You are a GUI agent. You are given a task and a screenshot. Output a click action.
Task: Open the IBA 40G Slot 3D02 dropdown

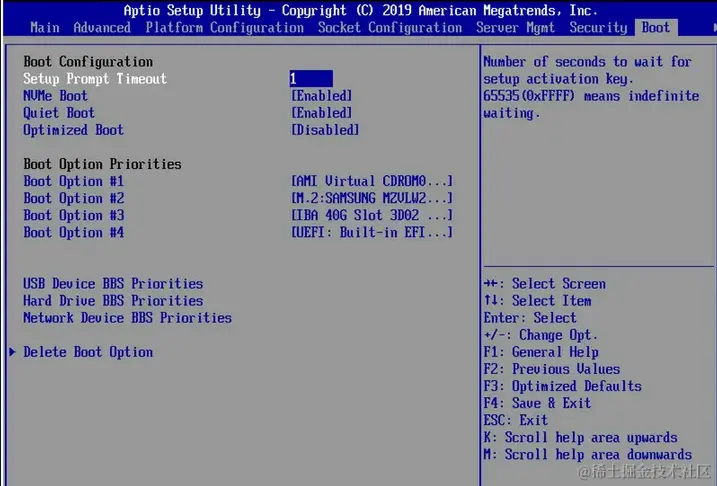click(372, 215)
